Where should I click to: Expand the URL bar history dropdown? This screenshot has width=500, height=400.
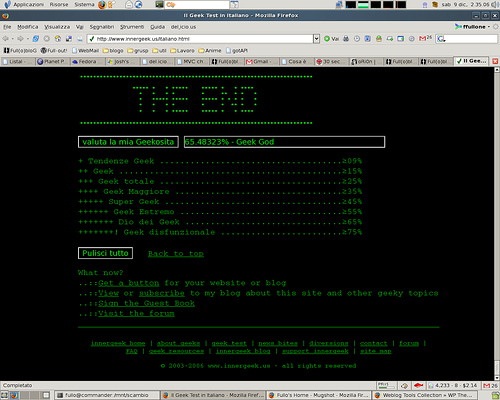[316, 39]
